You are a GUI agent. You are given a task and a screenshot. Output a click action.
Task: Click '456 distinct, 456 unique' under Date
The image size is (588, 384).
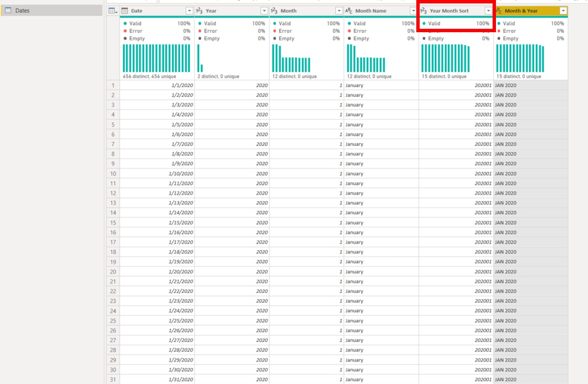149,76
